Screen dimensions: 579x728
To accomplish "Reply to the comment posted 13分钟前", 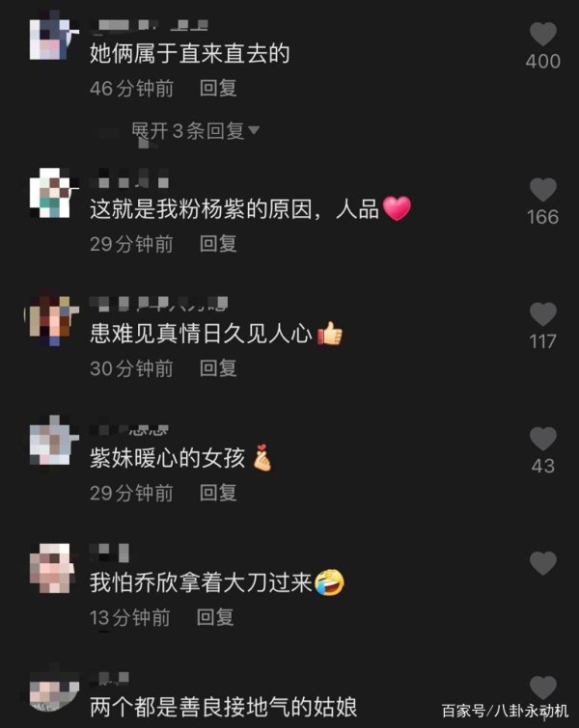I will point(215,617).
